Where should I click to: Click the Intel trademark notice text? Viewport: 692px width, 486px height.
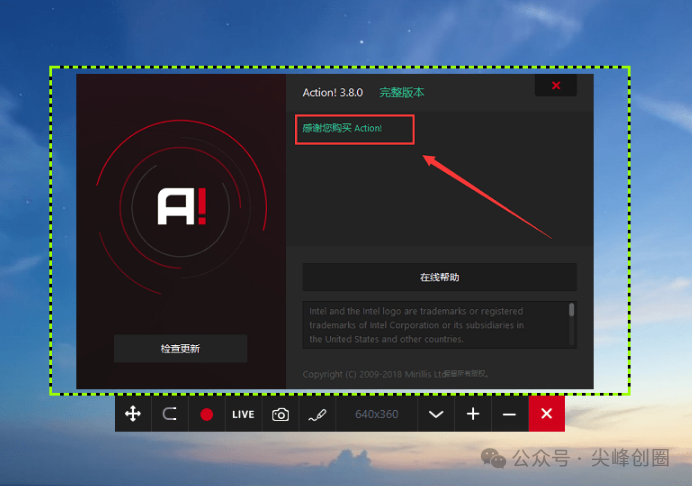pos(417,325)
